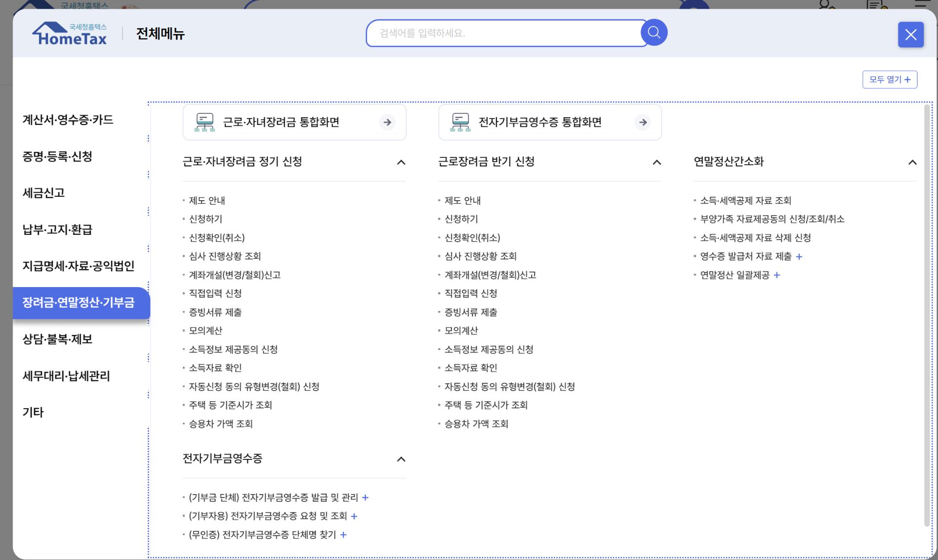Click the search magnifier icon button
This screenshot has height=560, width=938.
[x=654, y=33]
